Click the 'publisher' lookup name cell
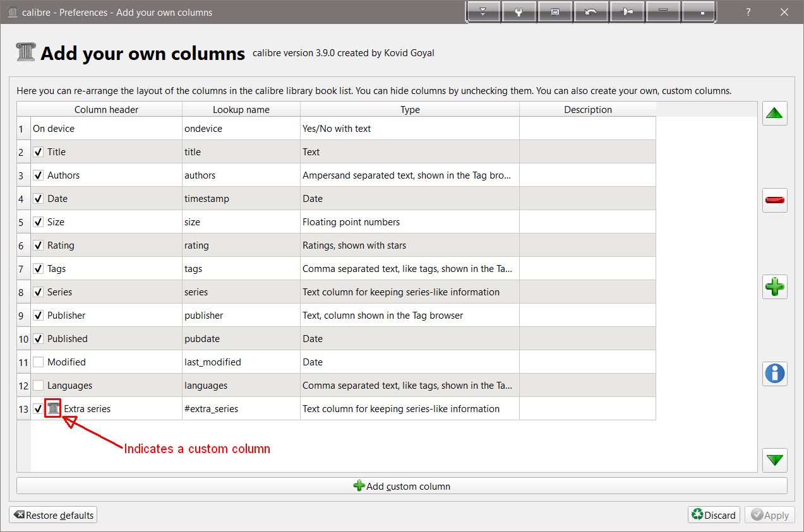Viewport: 804px width, 532px height. point(241,316)
